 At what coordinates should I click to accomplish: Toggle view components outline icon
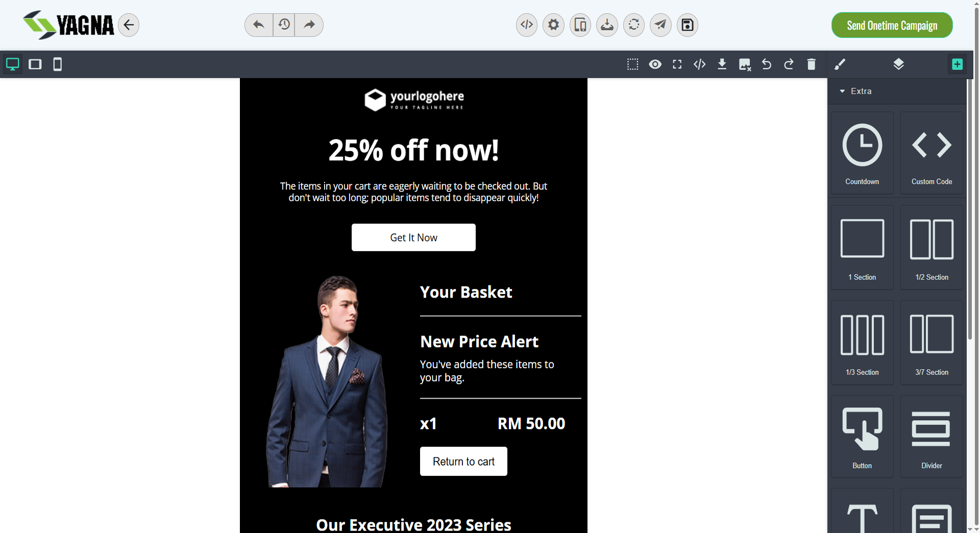pos(633,64)
